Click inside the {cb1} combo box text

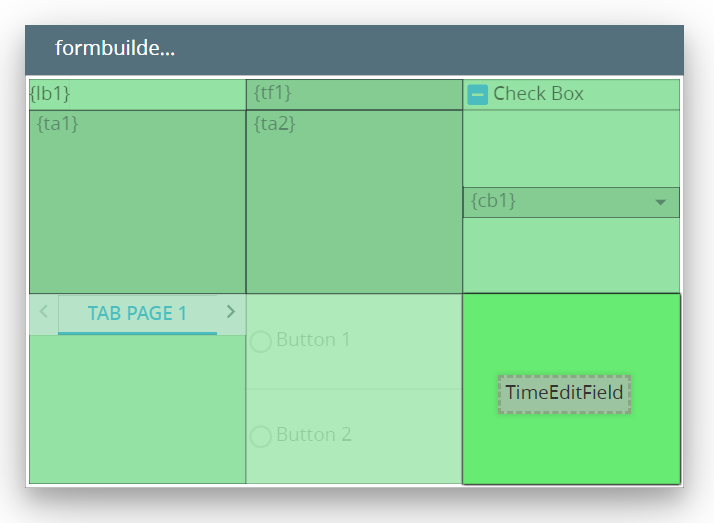point(550,202)
